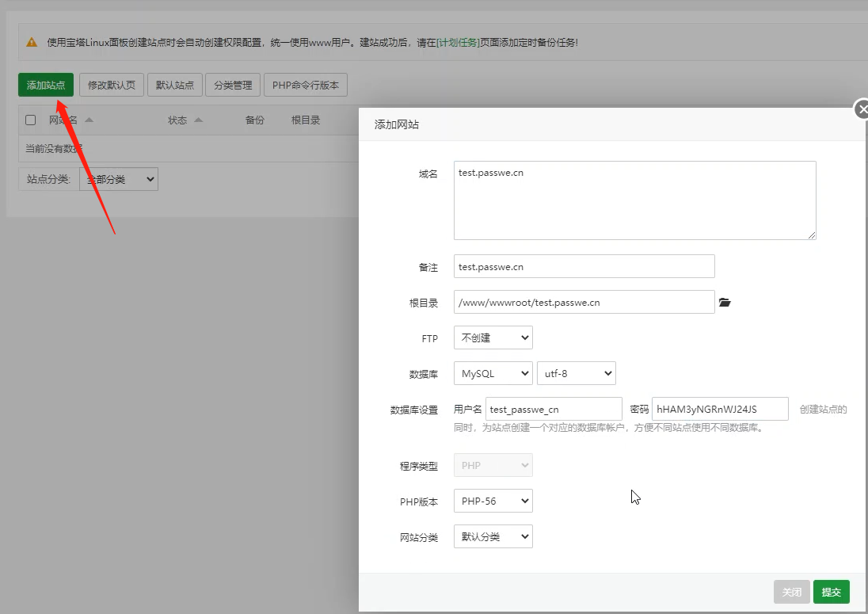
Task: Sort by 网站名 column arrow
Action: 89,120
